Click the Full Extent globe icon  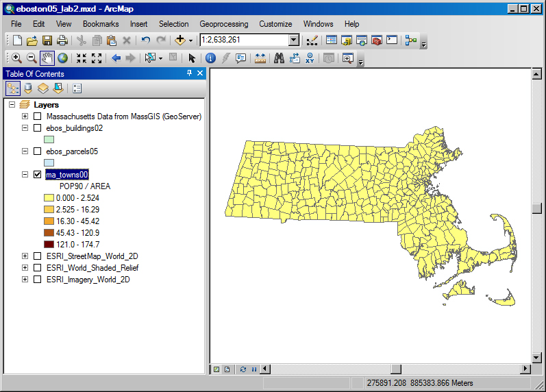pyautogui.click(x=62, y=58)
